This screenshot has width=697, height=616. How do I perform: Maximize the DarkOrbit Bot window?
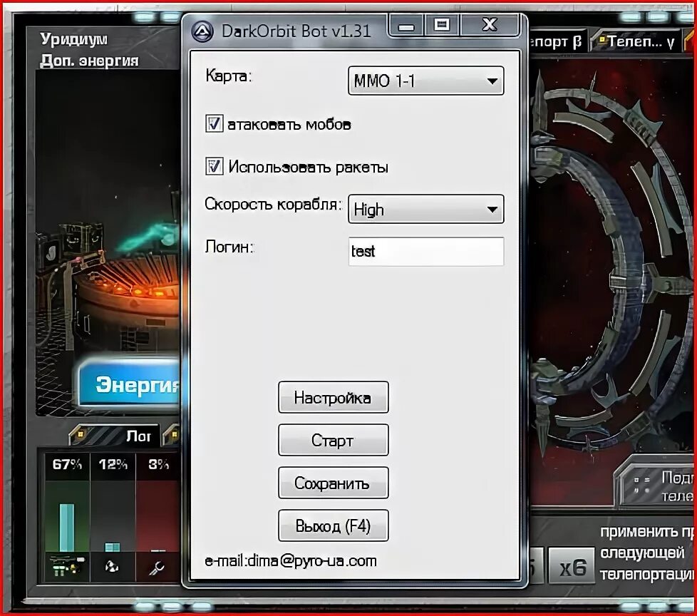(x=443, y=25)
